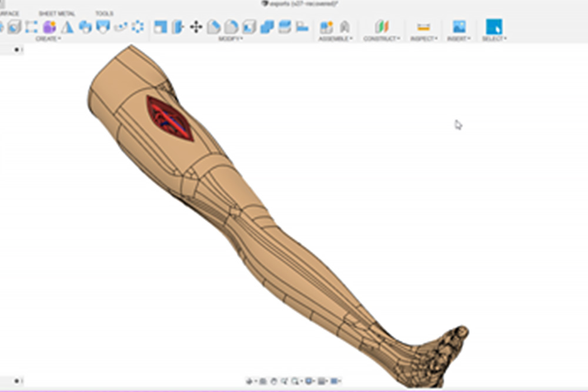Click the Create Form purple icon
Viewport: 588px width, 392px height.
pos(49,27)
